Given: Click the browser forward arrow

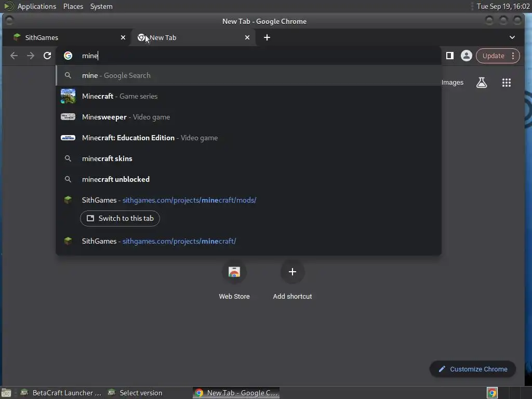Looking at the screenshot, I should coord(31,56).
